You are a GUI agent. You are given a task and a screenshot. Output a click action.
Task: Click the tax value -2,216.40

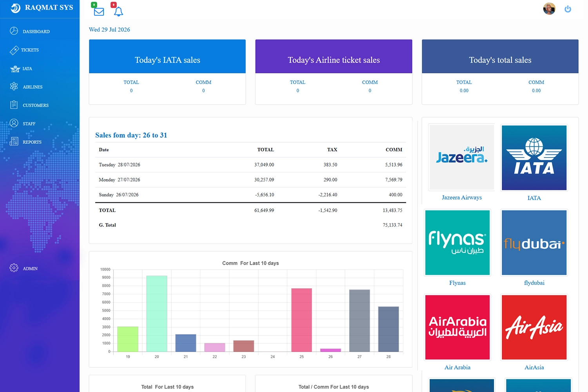328,194
